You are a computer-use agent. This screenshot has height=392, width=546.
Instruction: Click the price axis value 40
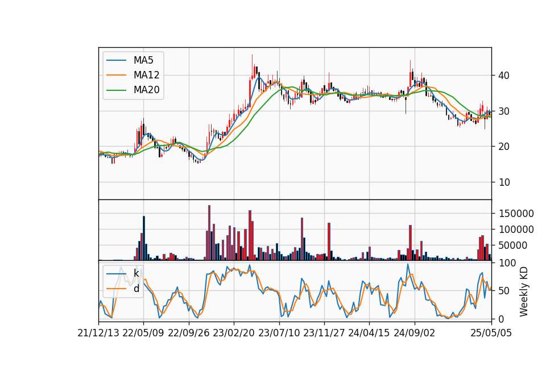(x=504, y=76)
